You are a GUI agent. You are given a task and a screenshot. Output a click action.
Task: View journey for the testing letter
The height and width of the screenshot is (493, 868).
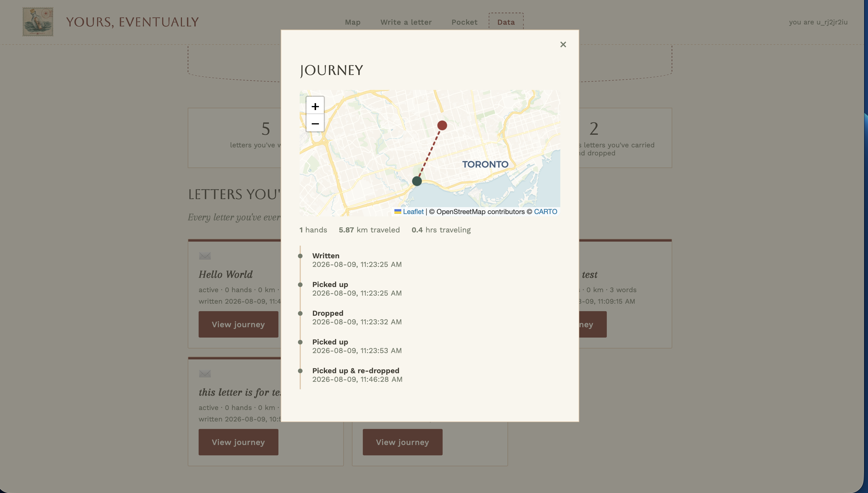coord(238,442)
